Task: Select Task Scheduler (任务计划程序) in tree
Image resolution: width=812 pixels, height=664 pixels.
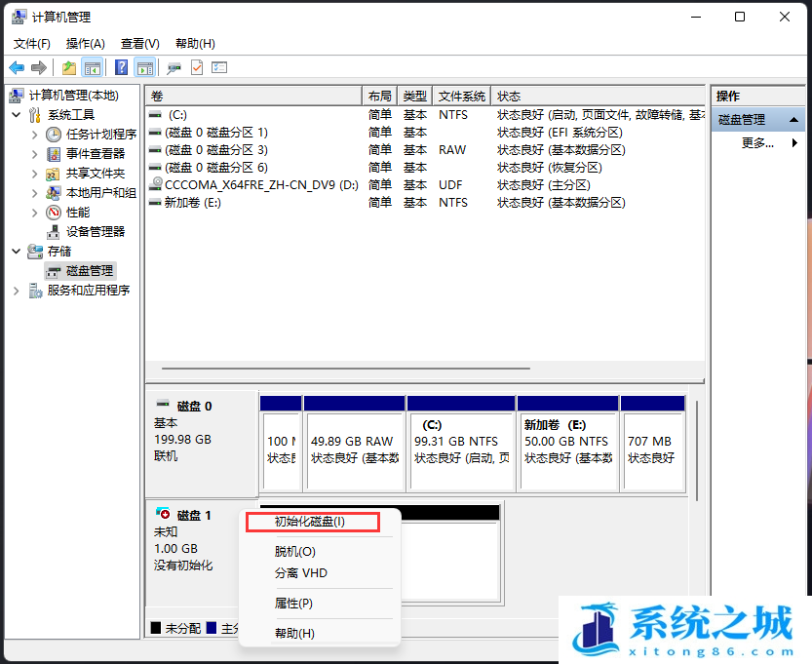Action: click(101, 135)
